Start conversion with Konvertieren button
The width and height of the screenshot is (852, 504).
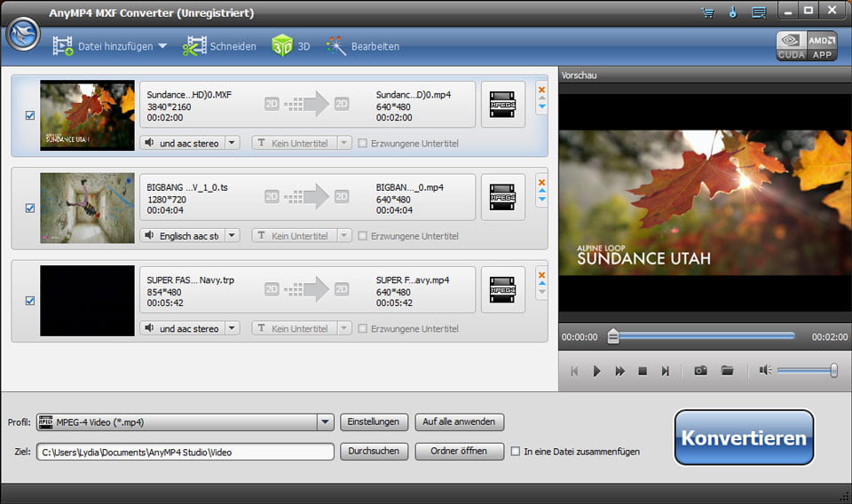pyautogui.click(x=744, y=437)
